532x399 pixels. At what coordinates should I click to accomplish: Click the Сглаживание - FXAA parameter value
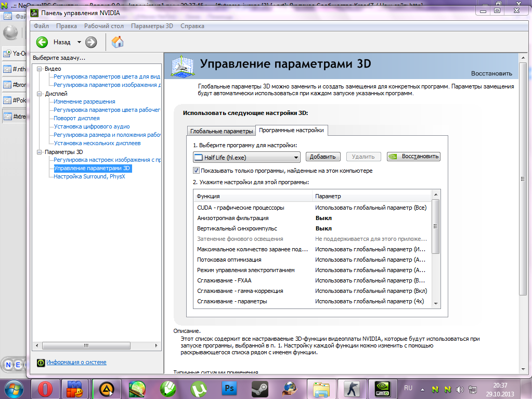click(x=370, y=281)
